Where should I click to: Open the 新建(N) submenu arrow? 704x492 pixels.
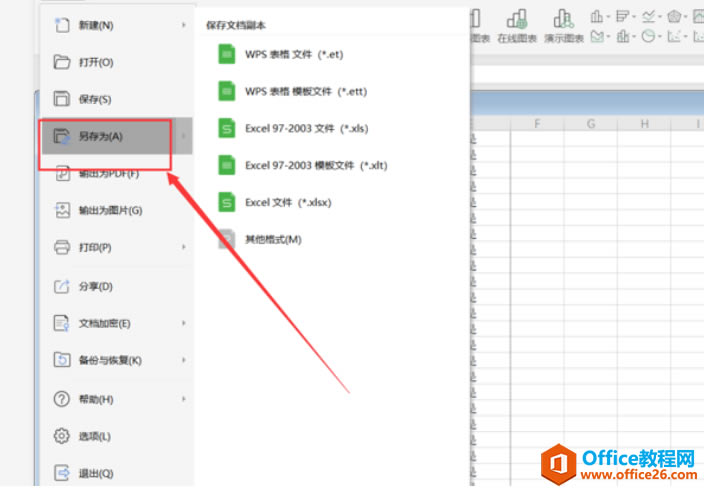[x=184, y=25]
